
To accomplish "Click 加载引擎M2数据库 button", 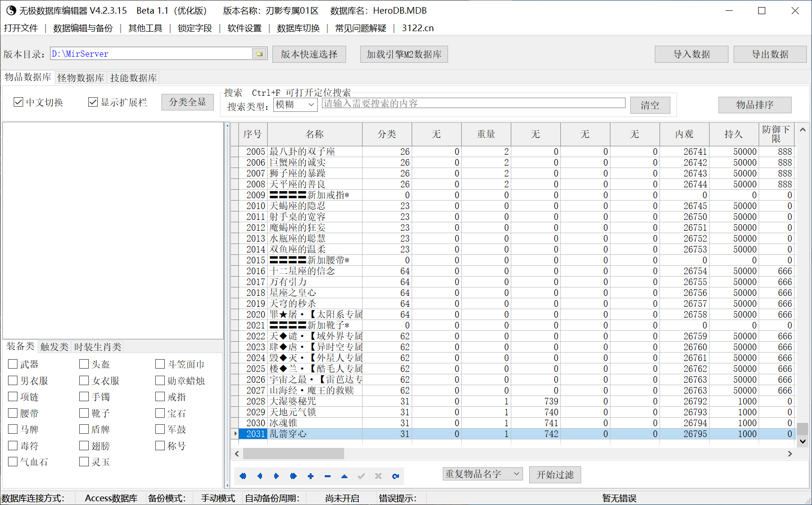I will [x=404, y=54].
